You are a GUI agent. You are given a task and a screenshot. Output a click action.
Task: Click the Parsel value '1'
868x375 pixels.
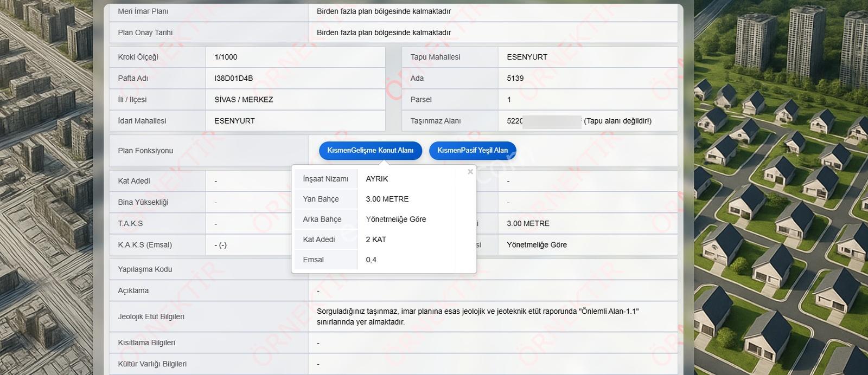pyautogui.click(x=509, y=100)
